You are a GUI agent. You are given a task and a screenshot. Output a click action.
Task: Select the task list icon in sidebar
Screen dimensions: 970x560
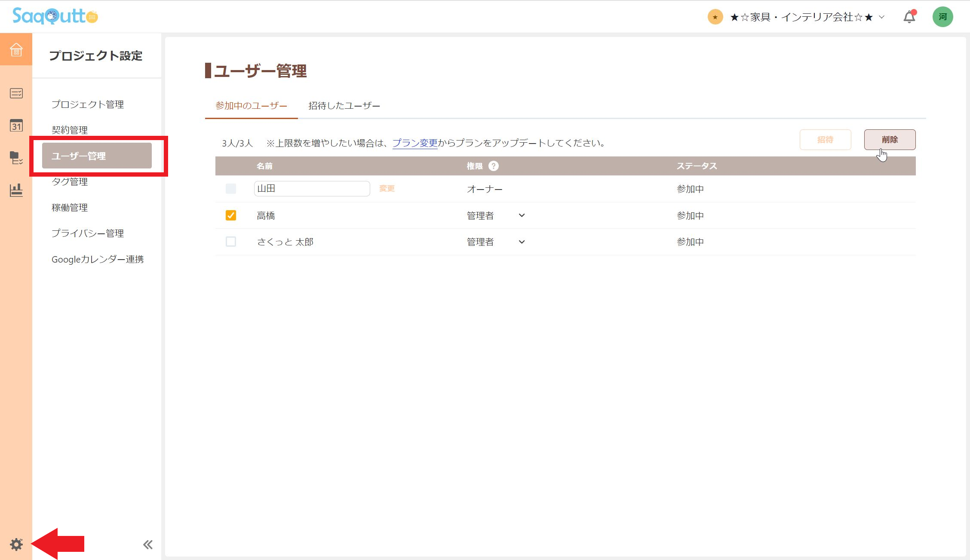pos(16,93)
